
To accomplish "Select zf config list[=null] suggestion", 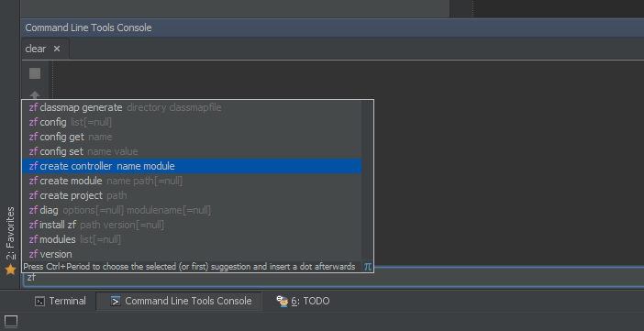I will click(x=192, y=122).
